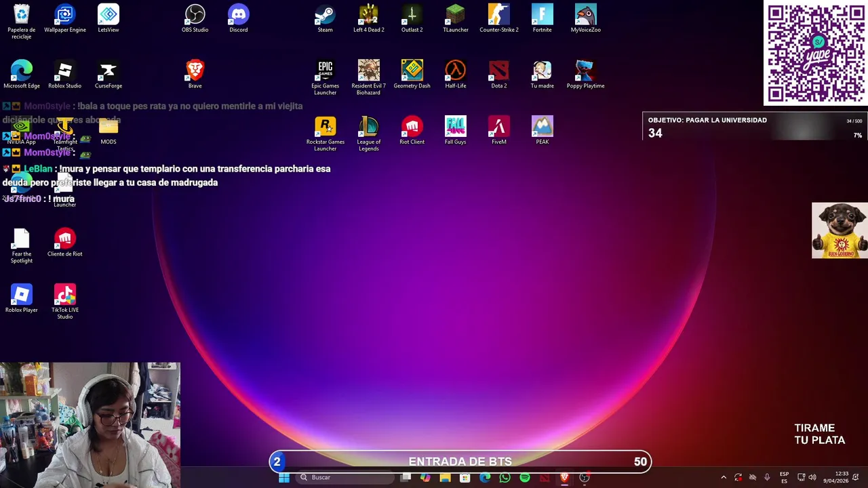This screenshot has width=868, height=488.
Task: Open the volume control tray icon
Action: tap(812, 478)
